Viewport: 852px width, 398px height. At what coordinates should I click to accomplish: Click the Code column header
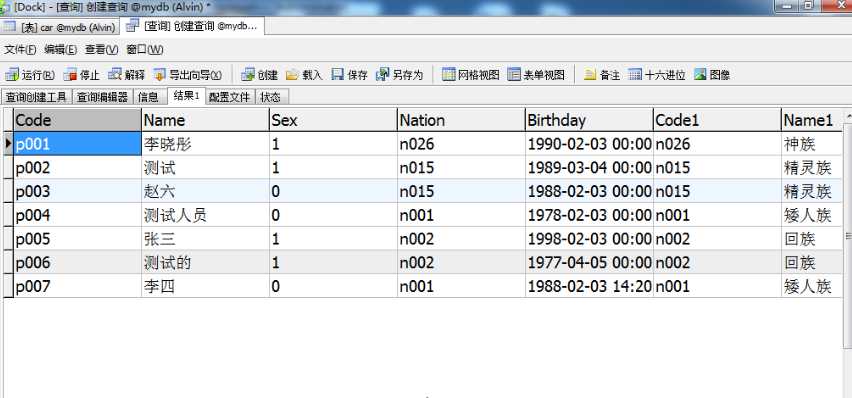tap(77, 120)
